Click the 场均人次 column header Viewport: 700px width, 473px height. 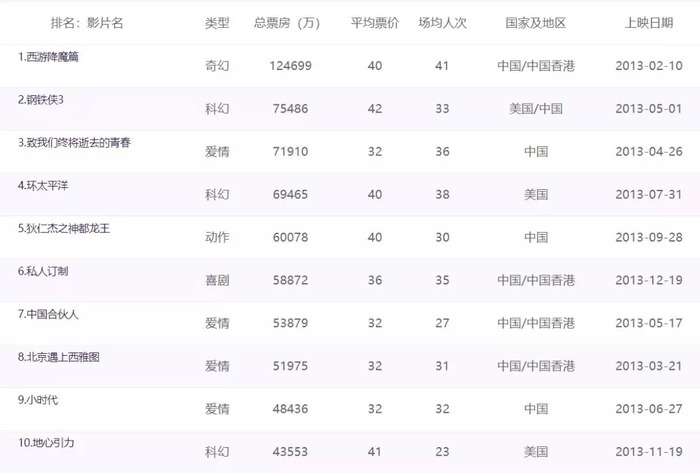click(x=442, y=22)
